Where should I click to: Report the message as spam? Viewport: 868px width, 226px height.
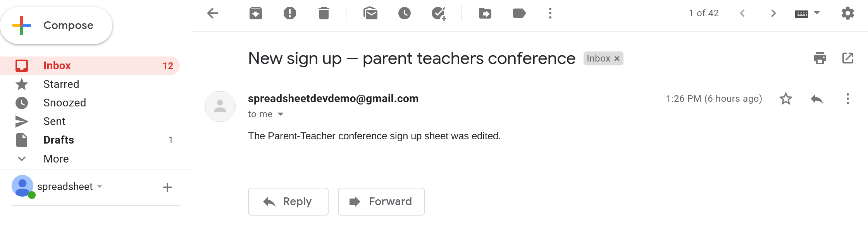tap(289, 14)
